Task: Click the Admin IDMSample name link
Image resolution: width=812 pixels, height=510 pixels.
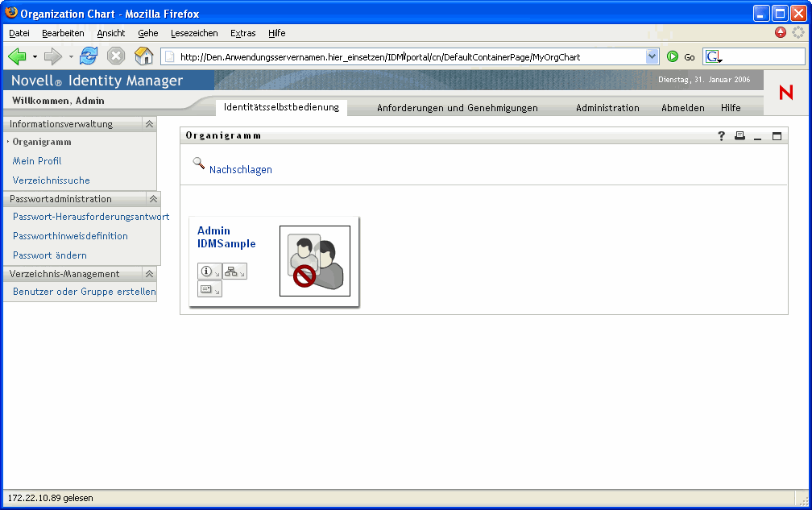Action: [226, 237]
